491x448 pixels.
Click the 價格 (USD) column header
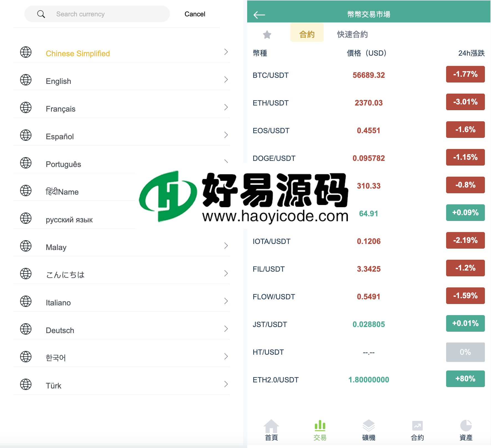(x=367, y=53)
